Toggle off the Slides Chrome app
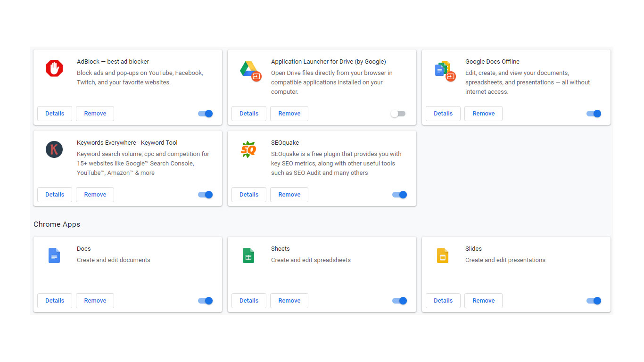 point(594,301)
